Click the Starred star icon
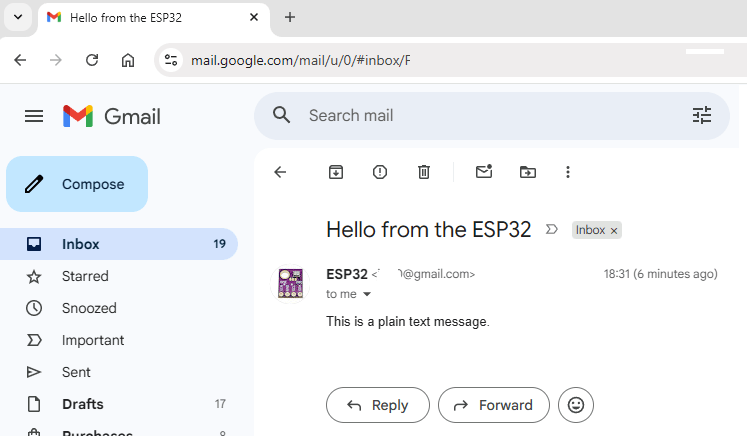747x436 pixels. (x=34, y=276)
